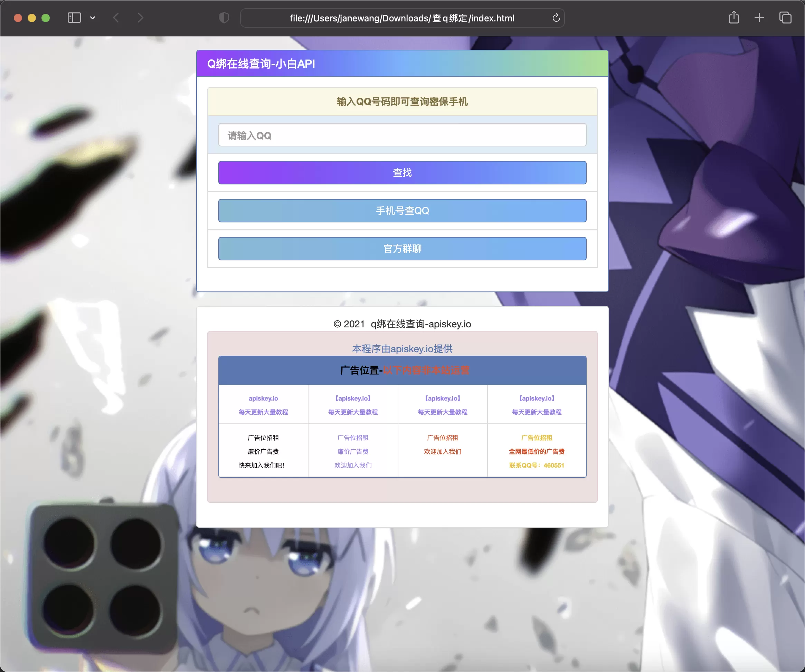Open the red 广告位招租 ad cell
Image resolution: width=805 pixels, height=672 pixels.
[x=442, y=438]
